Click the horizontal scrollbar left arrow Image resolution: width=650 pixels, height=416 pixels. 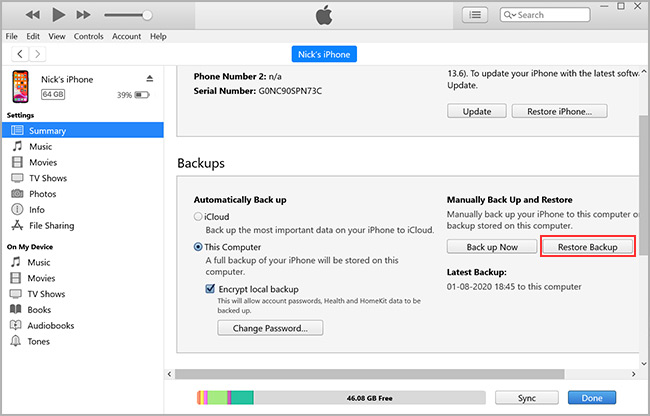(x=170, y=374)
